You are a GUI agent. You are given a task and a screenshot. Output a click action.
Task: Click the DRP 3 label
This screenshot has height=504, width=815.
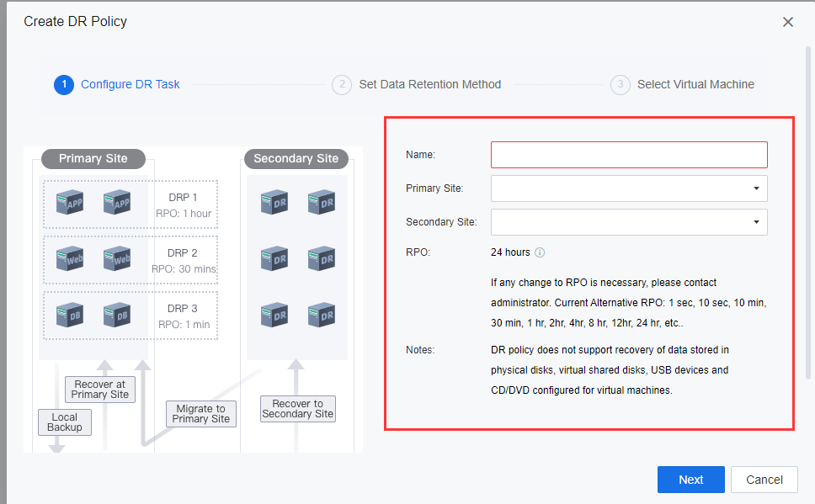183,309
